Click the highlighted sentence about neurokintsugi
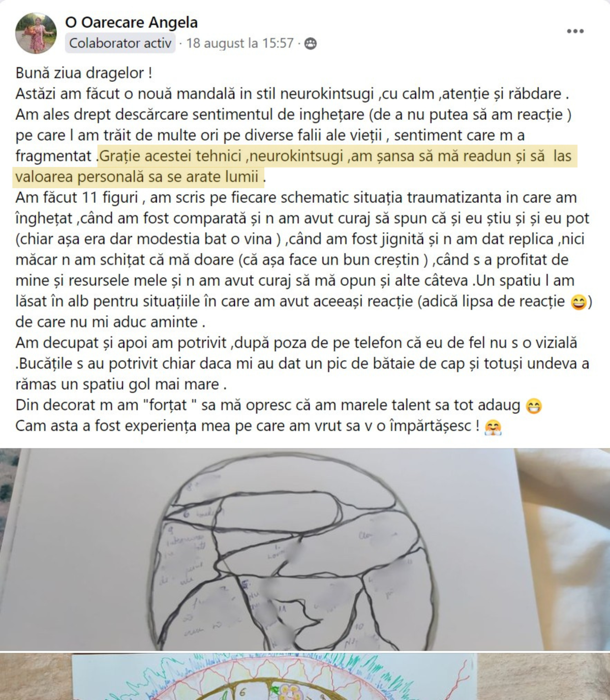 [294, 166]
